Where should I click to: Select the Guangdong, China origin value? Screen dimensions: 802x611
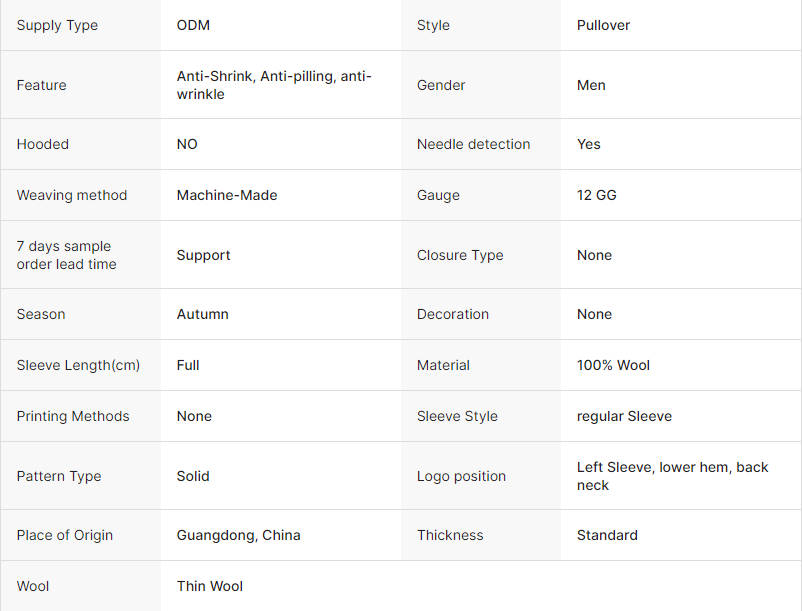(238, 535)
